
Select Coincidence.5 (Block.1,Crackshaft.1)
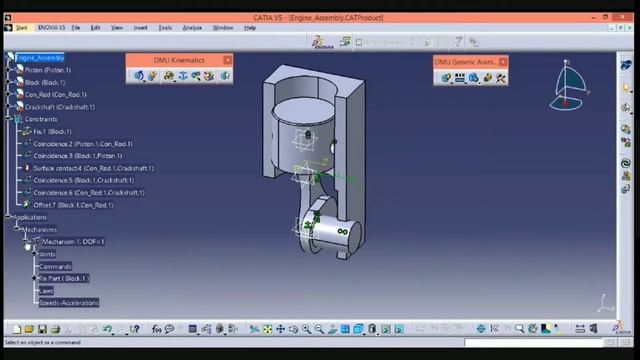point(84,180)
